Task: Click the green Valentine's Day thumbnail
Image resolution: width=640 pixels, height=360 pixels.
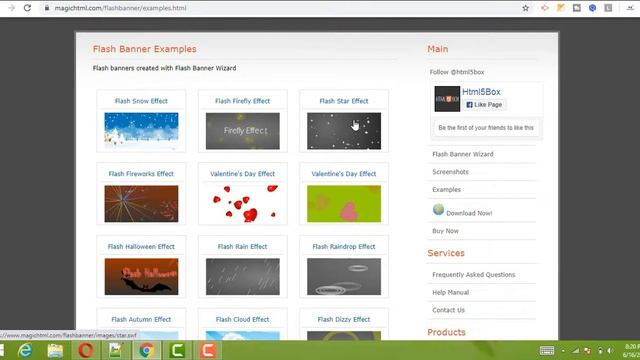Action: tap(344, 204)
